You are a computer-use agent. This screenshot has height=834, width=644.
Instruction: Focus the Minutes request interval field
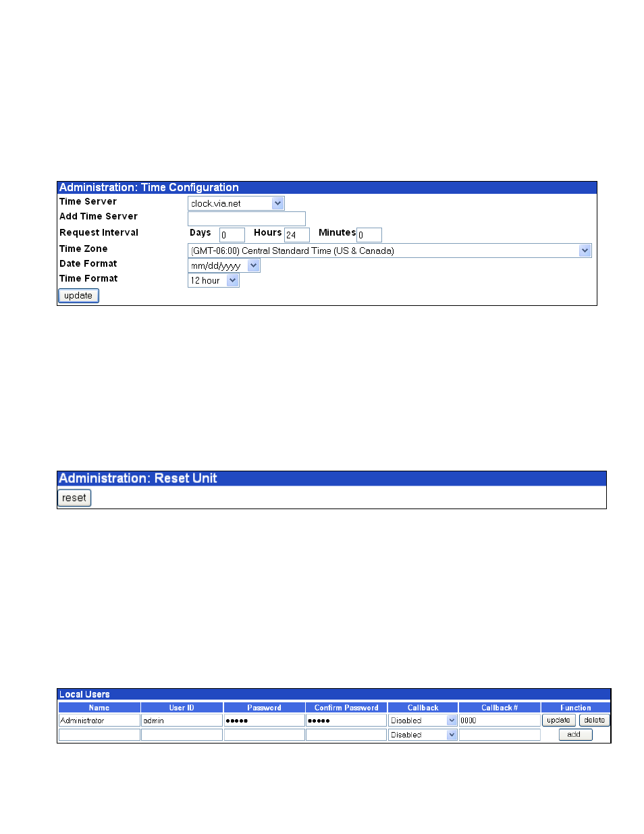click(369, 235)
